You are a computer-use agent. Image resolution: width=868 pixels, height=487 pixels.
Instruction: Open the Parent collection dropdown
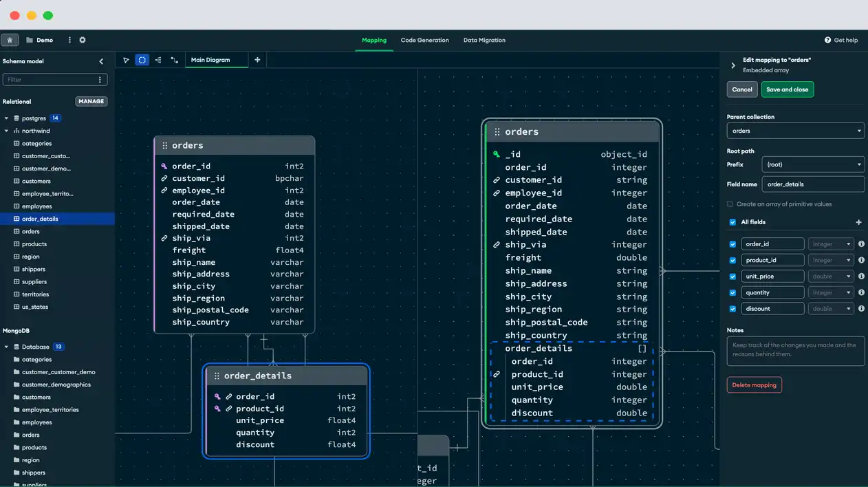[795, 131]
